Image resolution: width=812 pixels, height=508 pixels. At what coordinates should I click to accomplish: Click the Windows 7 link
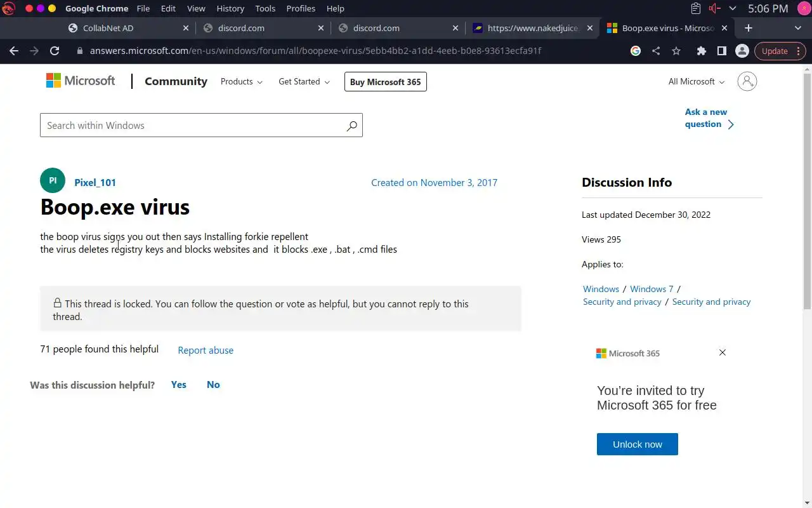click(652, 288)
